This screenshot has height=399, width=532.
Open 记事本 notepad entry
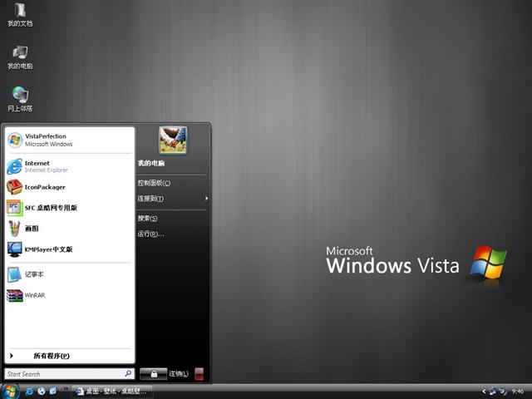click(x=70, y=274)
